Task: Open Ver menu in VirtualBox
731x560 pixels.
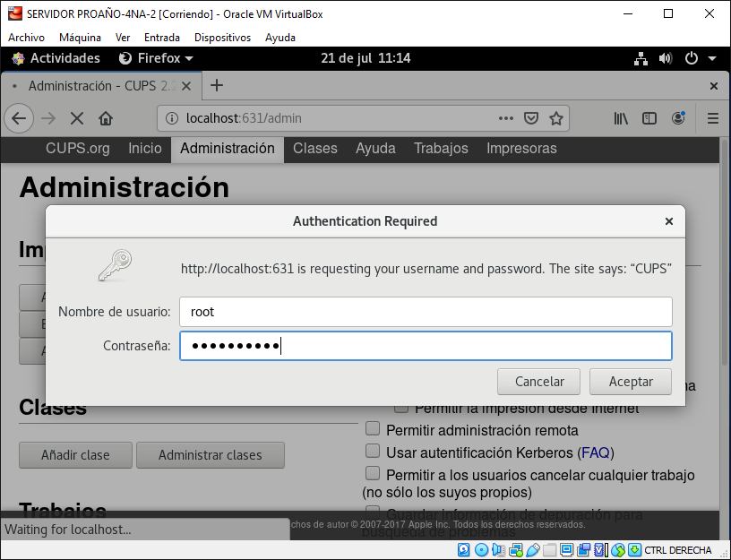Action: point(123,38)
